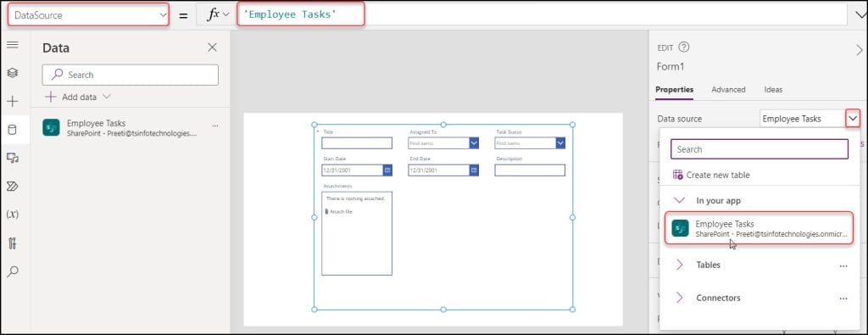Toggle the Data source dropdown chevron
This screenshot has height=335, width=868.
853,118
